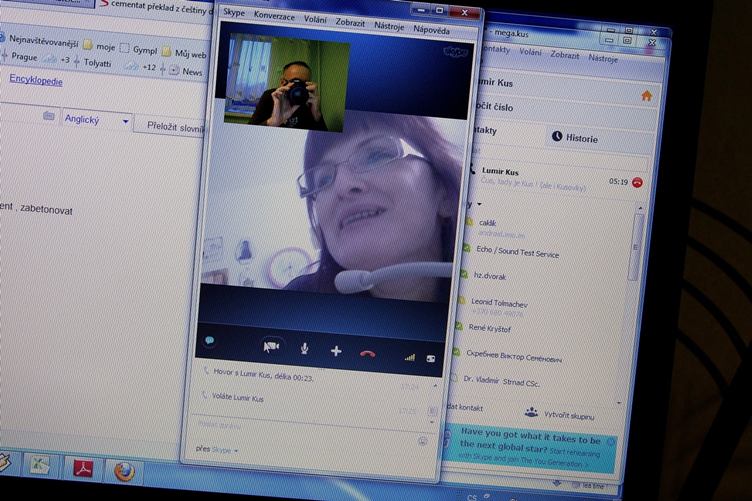Click the plus icon to add participants
Screen dimensions: 752x501
click(x=336, y=351)
